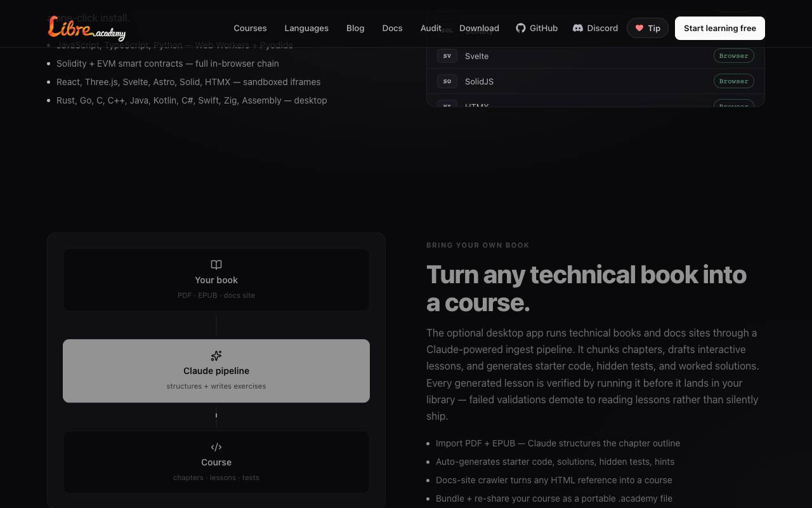Viewport: 812px width, 508px height.
Task: Click the SO badge beside SolidJS
Action: pos(447,81)
